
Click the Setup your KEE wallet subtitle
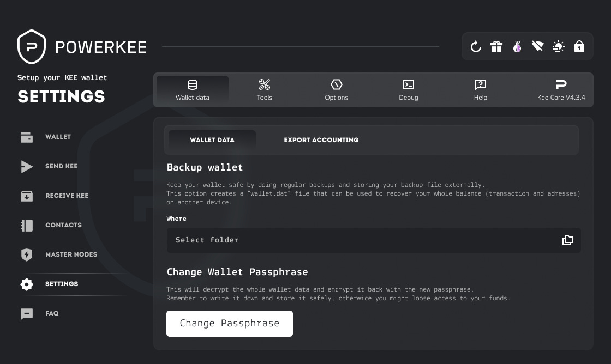click(x=62, y=77)
